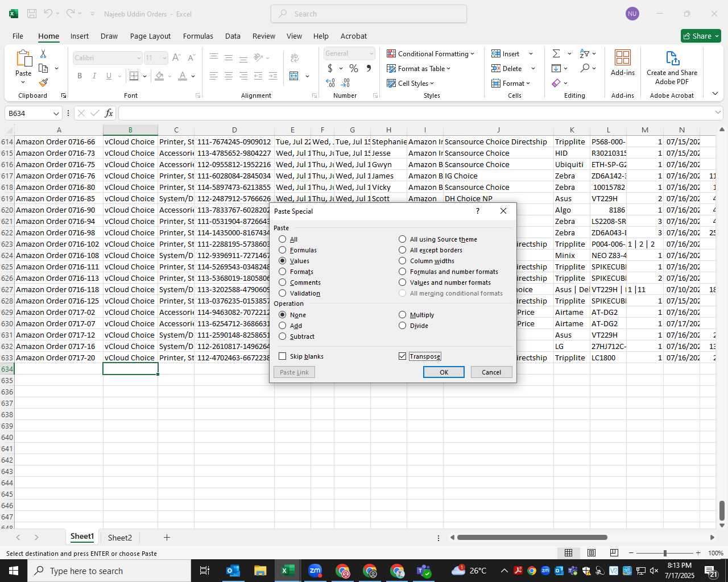Viewport: 728px width, 582px height.
Task: Click the Paste Special help question mark
Action: (477, 211)
